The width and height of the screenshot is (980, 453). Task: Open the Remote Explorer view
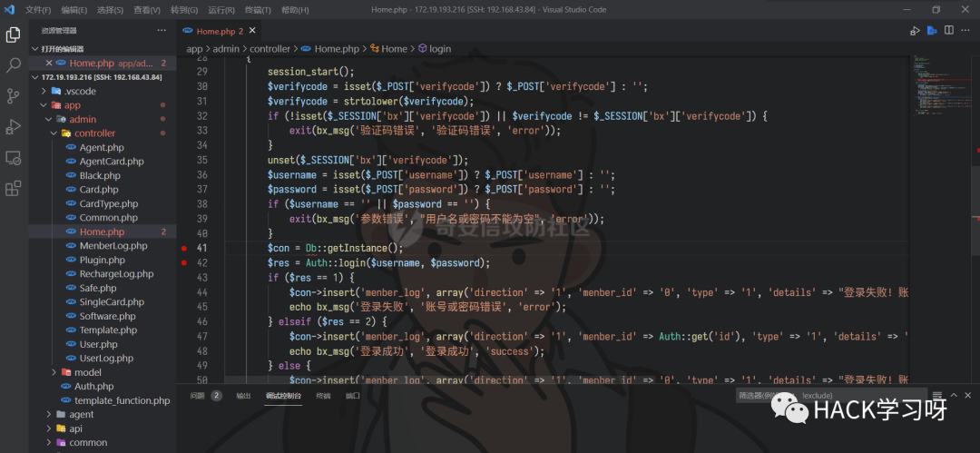click(x=14, y=158)
